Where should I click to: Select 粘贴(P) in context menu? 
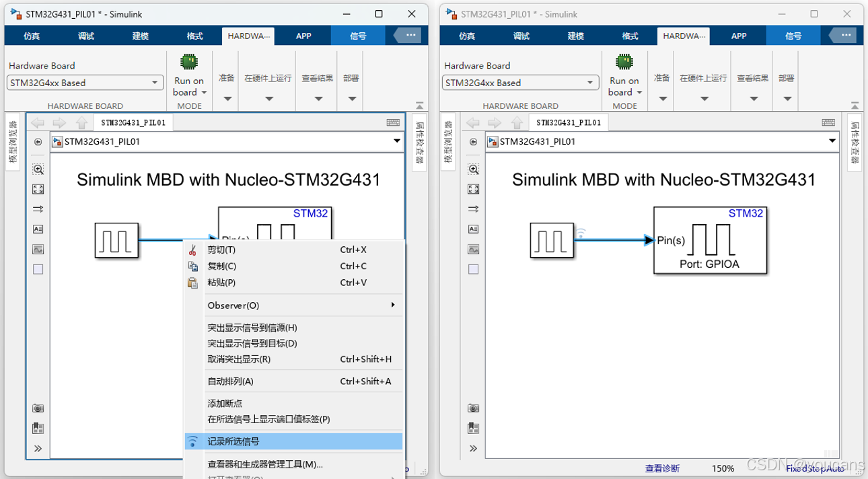point(294,283)
